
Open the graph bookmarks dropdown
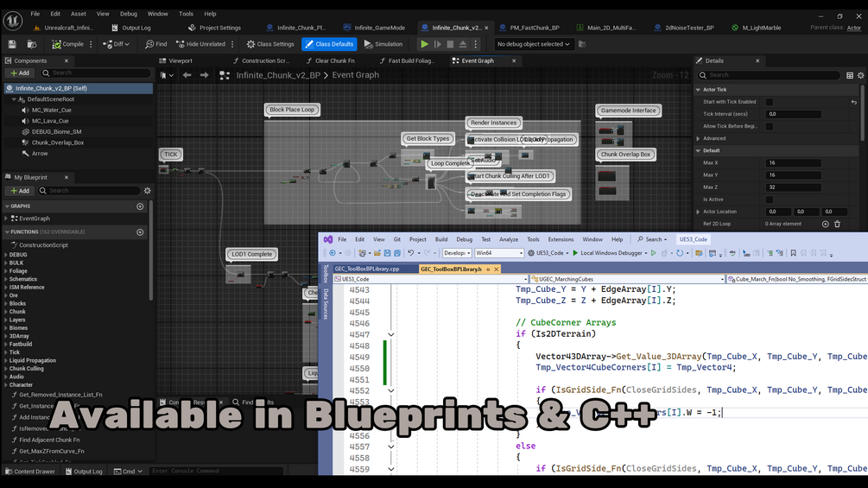167,75
